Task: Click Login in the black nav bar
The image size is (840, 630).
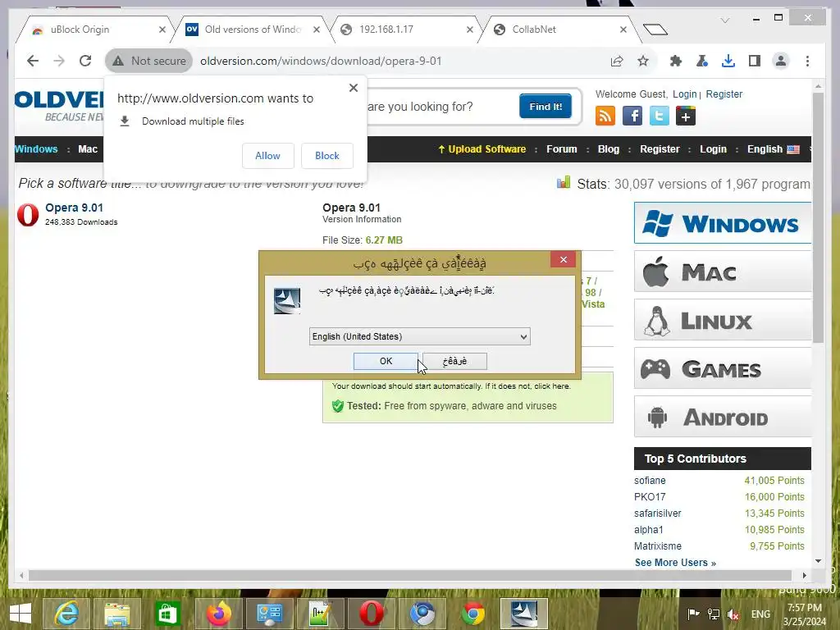Action: point(713,149)
